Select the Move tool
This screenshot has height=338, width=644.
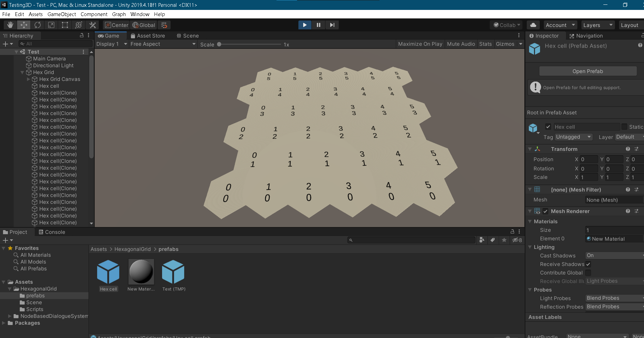click(24, 25)
